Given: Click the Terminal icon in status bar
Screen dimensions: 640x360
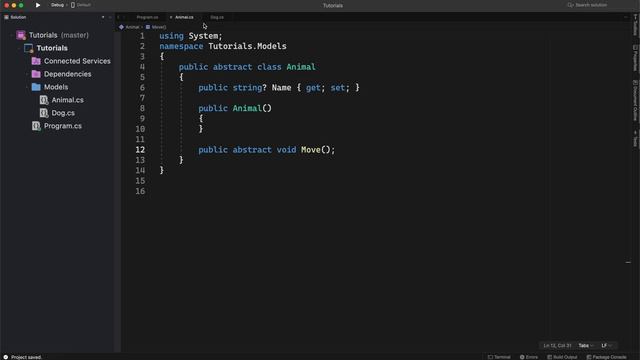Looking at the screenshot, I should pyautogui.click(x=490, y=357).
